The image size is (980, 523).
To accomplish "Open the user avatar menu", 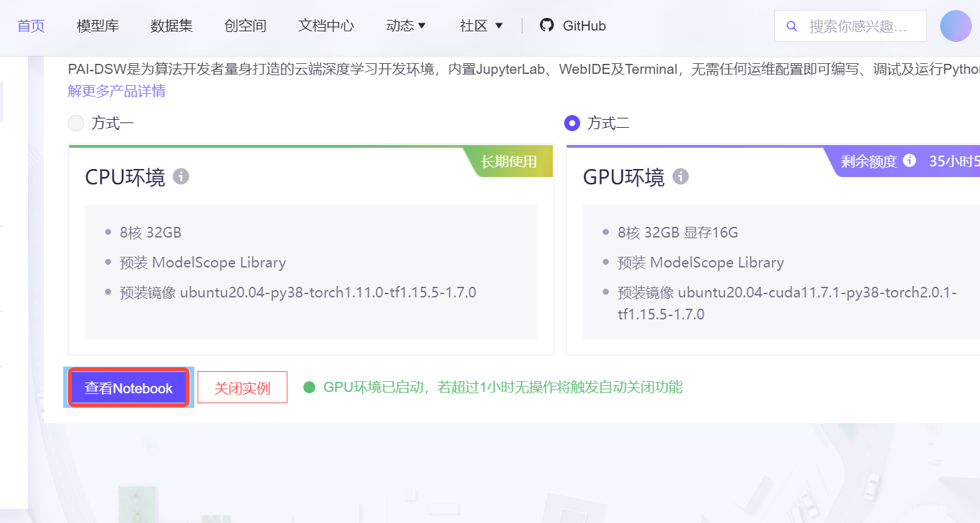I will click(x=956, y=26).
